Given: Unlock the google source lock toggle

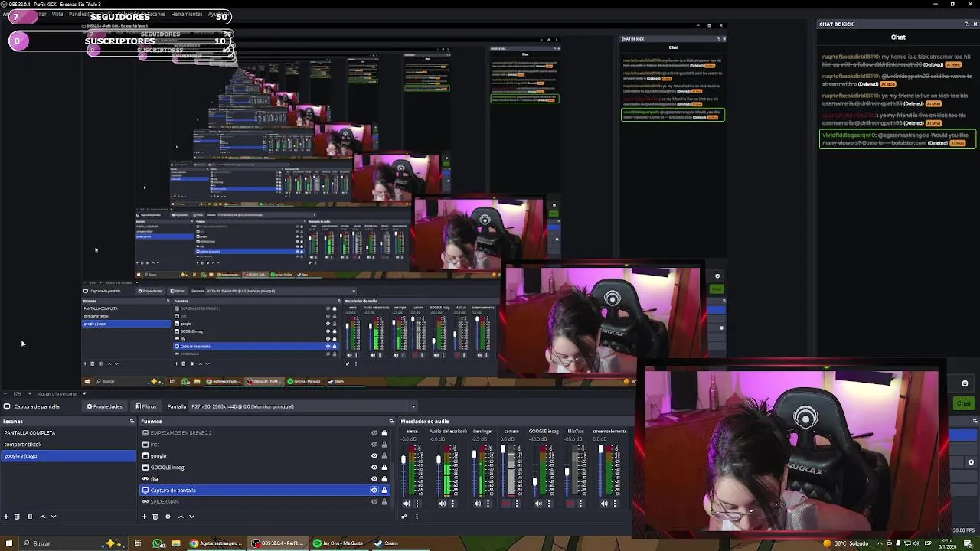Looking at the screenshot, I should pyautogui.click(x=384, y=456).
